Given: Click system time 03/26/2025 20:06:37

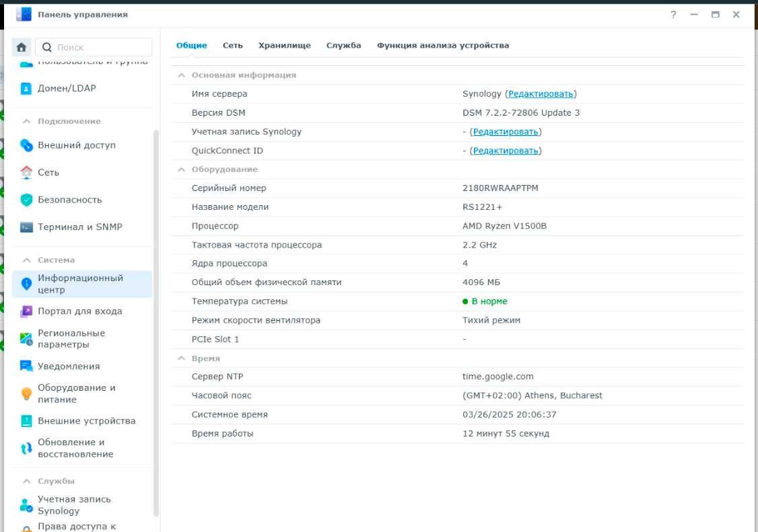Looking at the screenshot, I should (509, 414).
